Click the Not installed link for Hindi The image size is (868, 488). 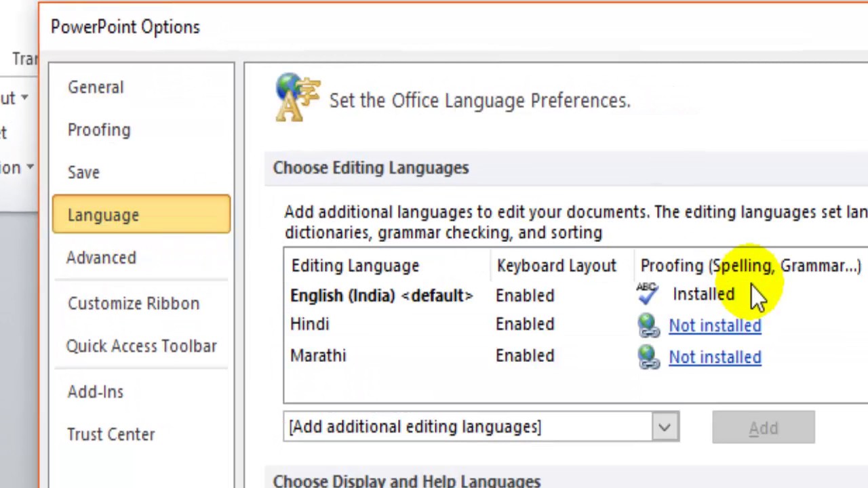(x=715, y=326)
